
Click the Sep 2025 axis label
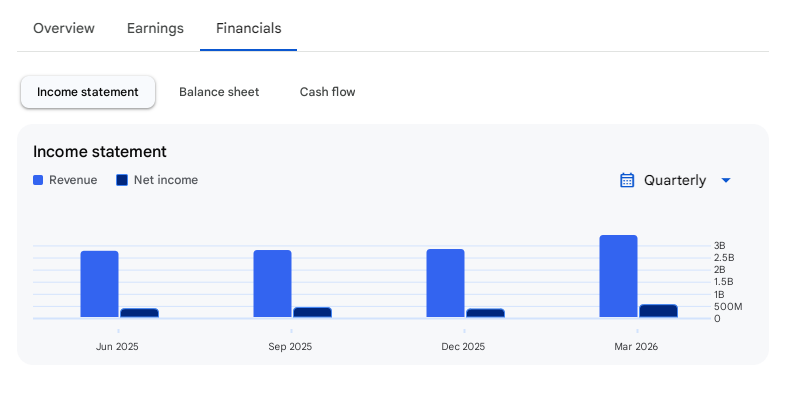(290, 347)
